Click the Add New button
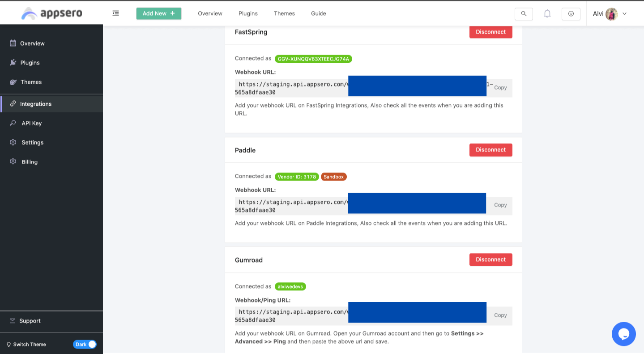 tap(159, 13)
